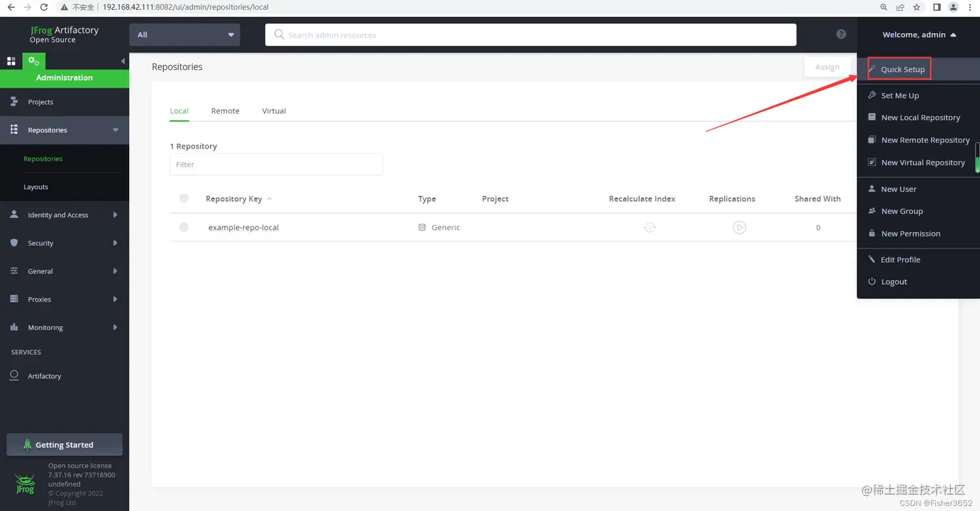Click the Artifactory service circle icon
This screenshot has height=511, width=980.
click(14, 375)
